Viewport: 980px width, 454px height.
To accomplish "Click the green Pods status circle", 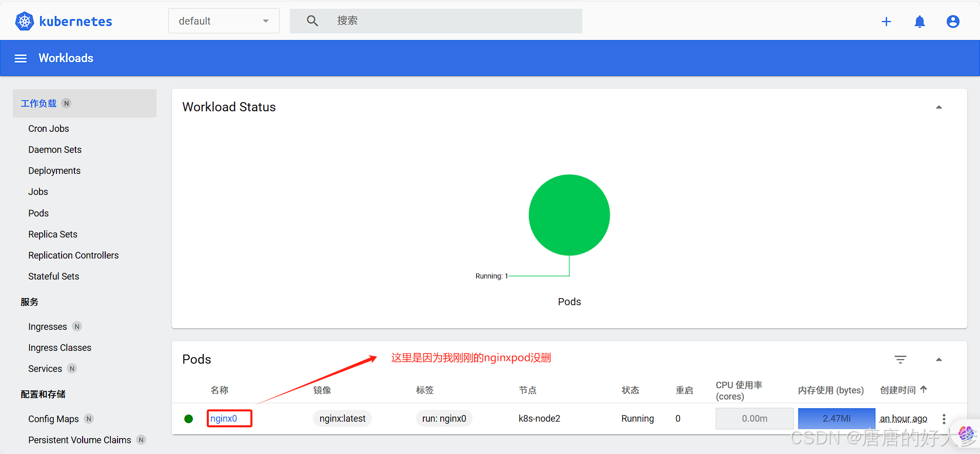I will (569, 215).
